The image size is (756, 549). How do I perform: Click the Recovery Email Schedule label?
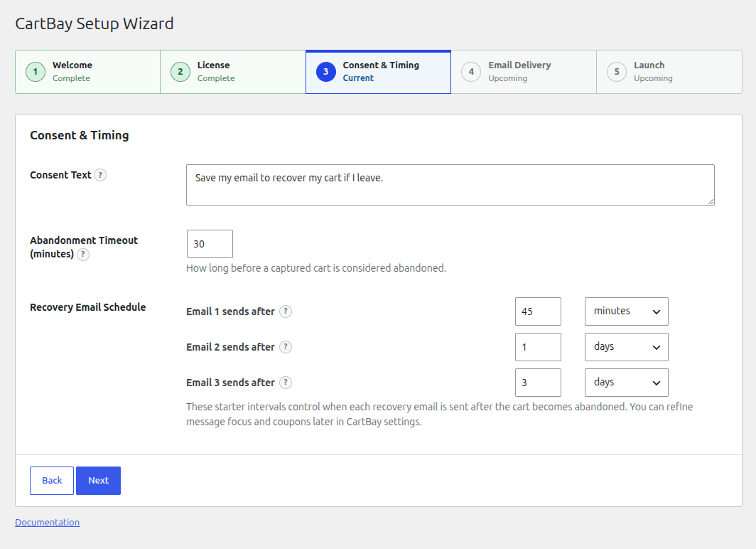88,307
